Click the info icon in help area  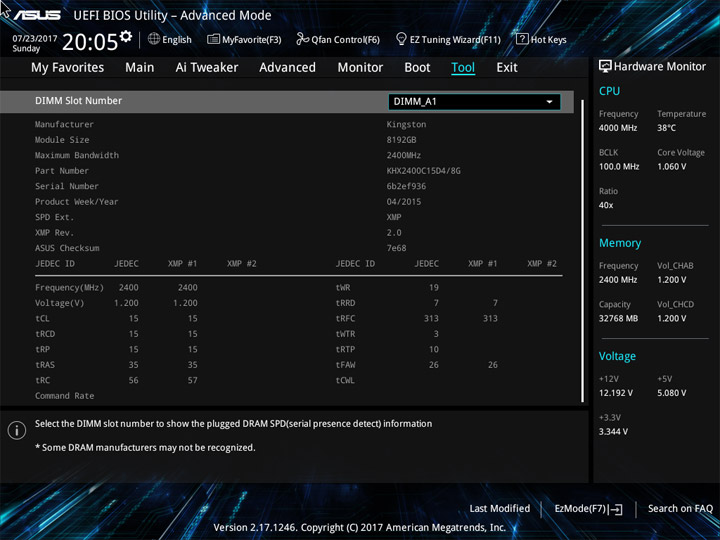[x=17, y=430]
